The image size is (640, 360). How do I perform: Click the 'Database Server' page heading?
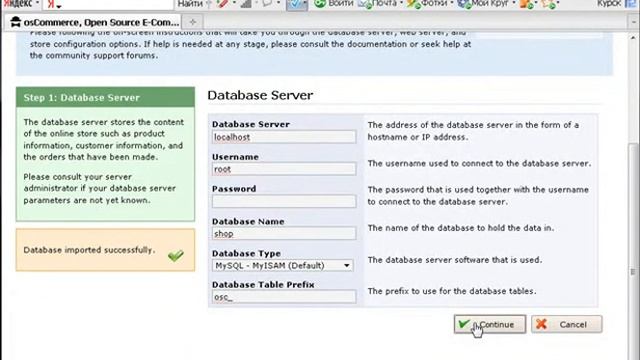pyautogui.click(x=260, y=95)
